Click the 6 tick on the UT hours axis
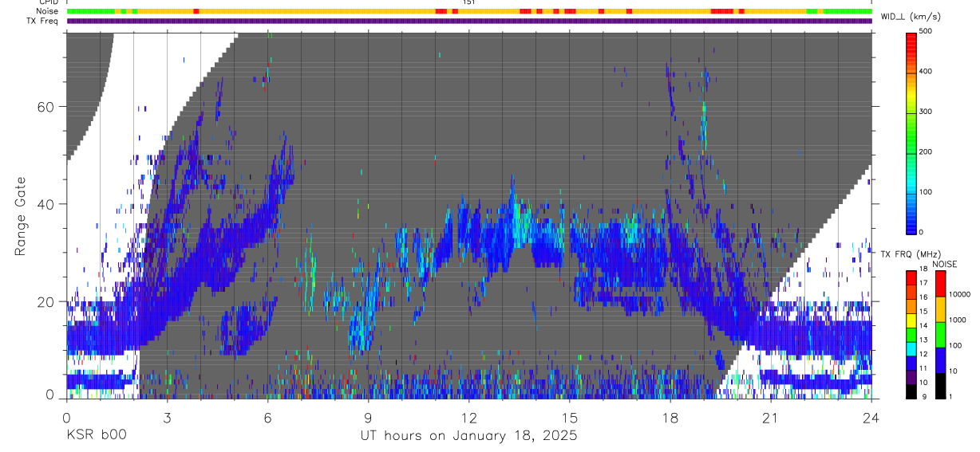This screenshot has height=452, width=980. coord(267,418)
